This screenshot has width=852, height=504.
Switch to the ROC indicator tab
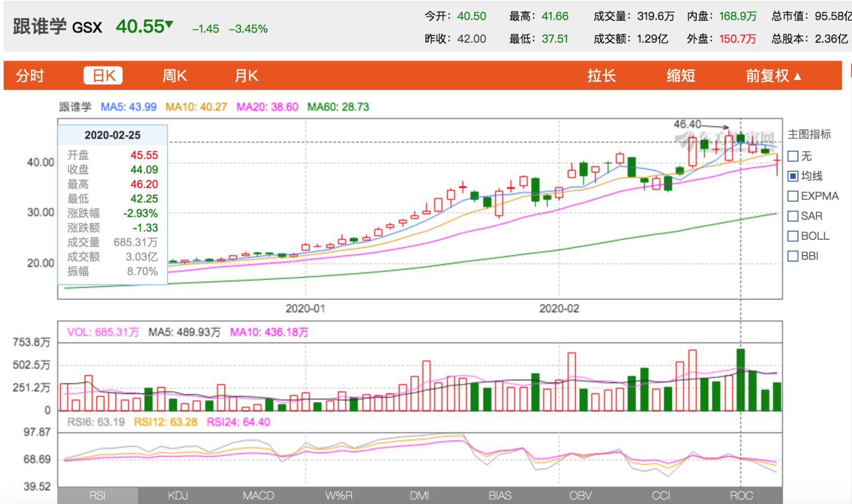pyautogui.click(x=742, y=495)
